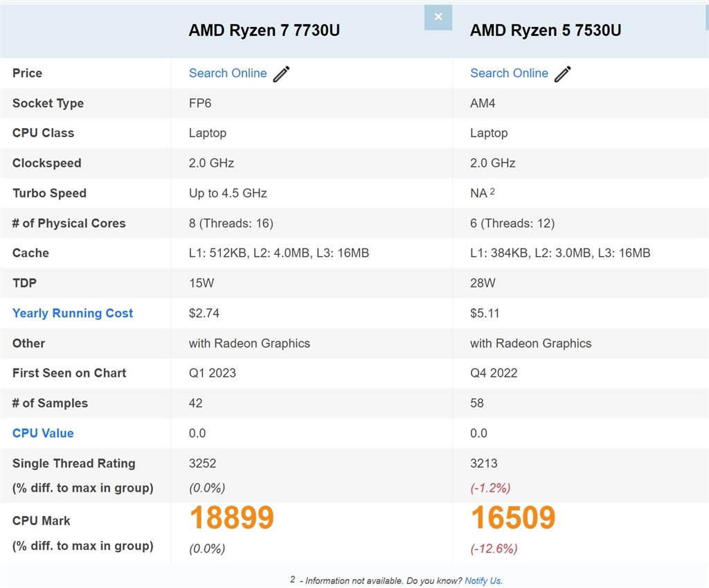Image resolution: width=709 pixels, height=588 pixels.
Task: Follow the Notify Us link in footnote
Action: [x=483, y=581]
